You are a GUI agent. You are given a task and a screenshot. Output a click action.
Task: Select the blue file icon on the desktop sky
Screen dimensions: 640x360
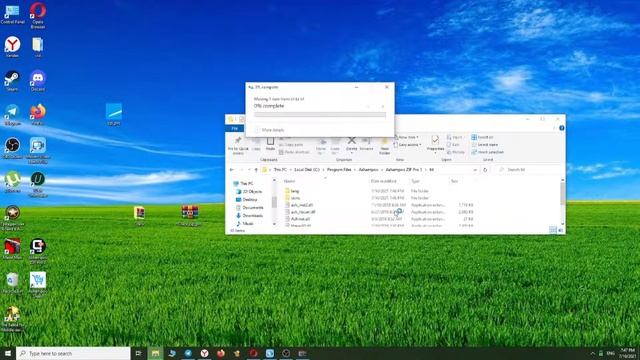pos(113,114)
